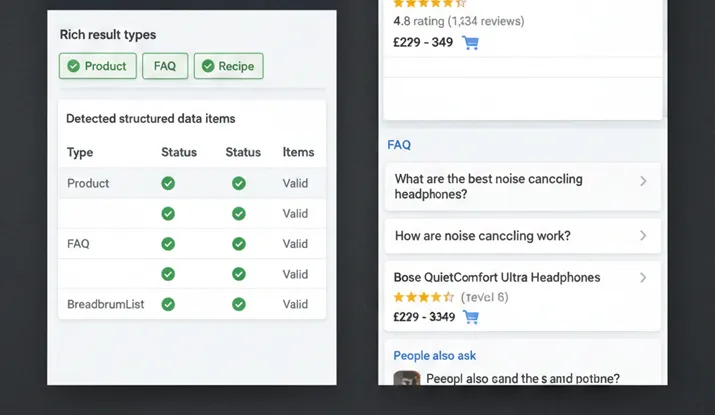
Task: Select the Product rich result chip
Action: click(97, 66)
